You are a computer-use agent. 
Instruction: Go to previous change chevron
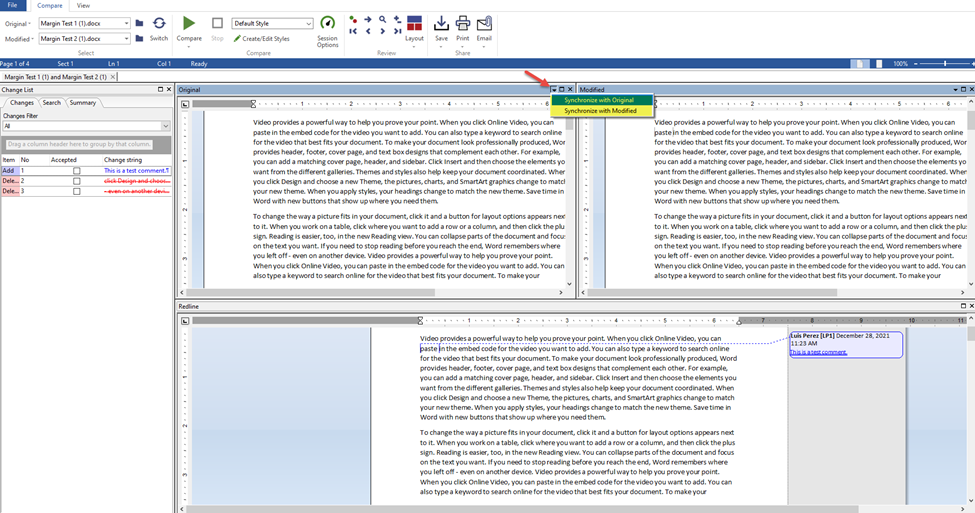367,31
